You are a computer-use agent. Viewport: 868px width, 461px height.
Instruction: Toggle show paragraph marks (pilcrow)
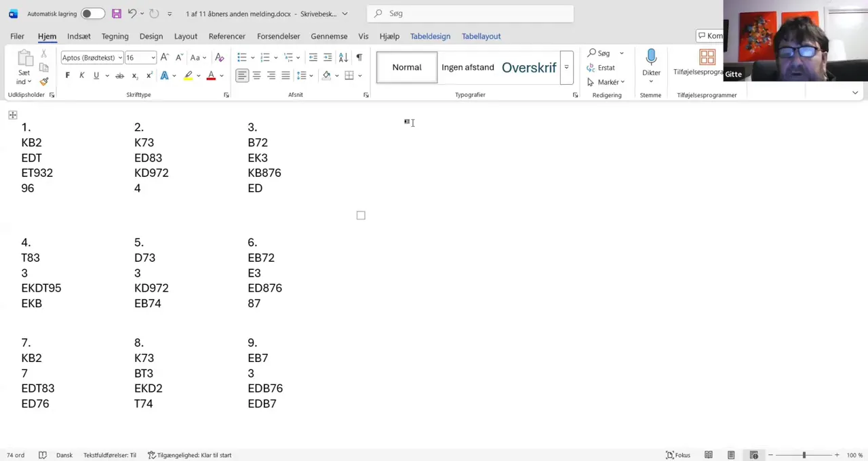tap(359, 58)
